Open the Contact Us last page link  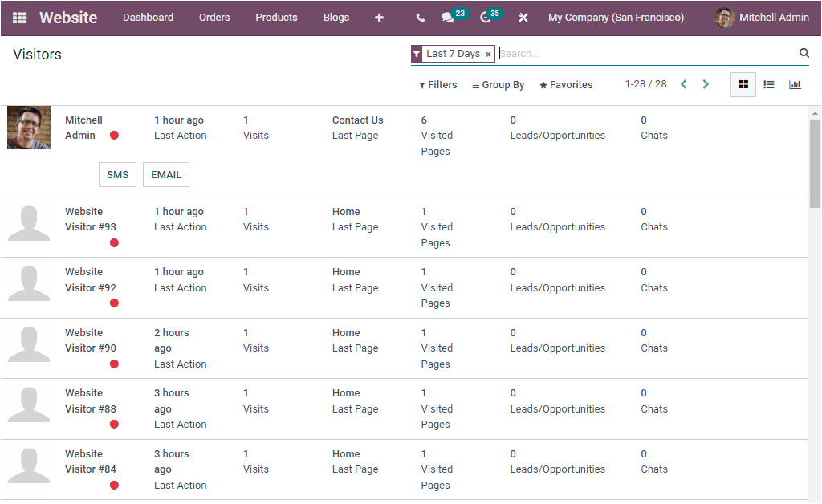coord(357,120)
